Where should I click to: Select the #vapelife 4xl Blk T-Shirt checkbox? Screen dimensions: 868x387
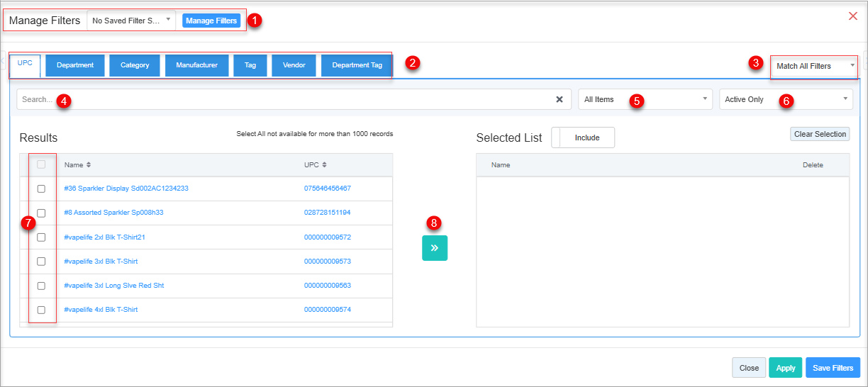pyautogui.click(x=41, y=310)
